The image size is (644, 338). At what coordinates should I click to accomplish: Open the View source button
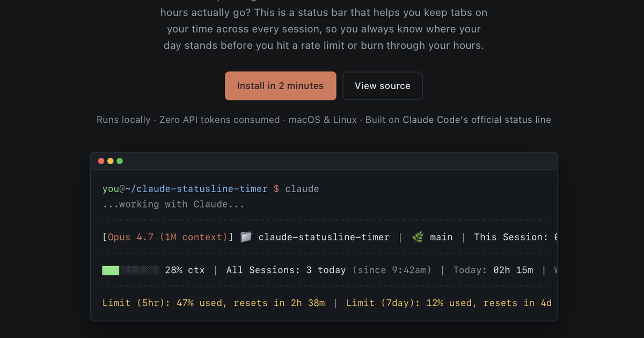click(383, 86)
